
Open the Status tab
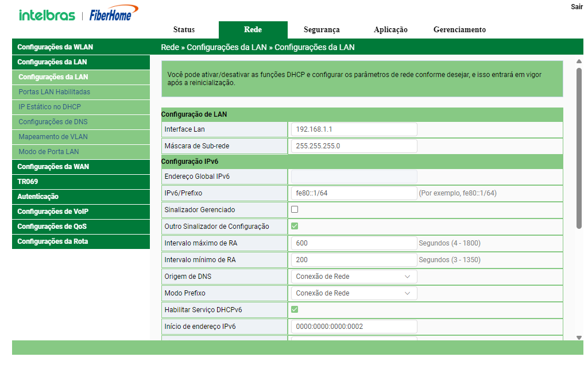184,30
